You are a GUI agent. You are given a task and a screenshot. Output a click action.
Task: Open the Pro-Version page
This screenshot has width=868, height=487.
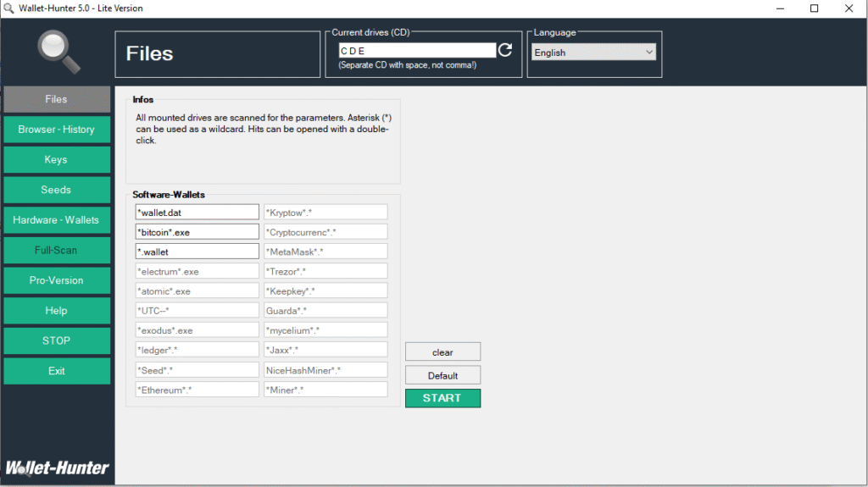click(57, 280)
